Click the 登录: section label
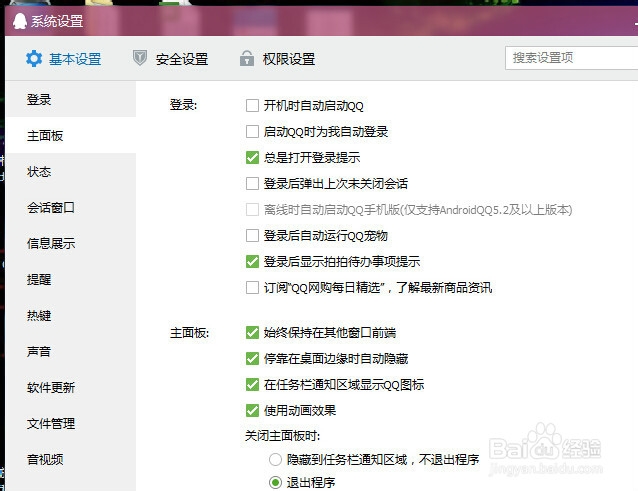The width and height of the screenshot is (638, 491). click(184, 105)
